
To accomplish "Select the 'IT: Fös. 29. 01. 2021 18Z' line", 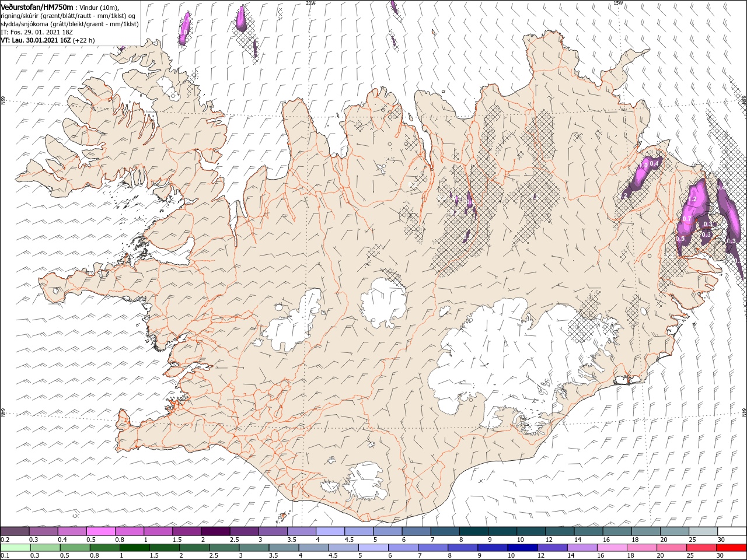I will click(x=37, y=32).
